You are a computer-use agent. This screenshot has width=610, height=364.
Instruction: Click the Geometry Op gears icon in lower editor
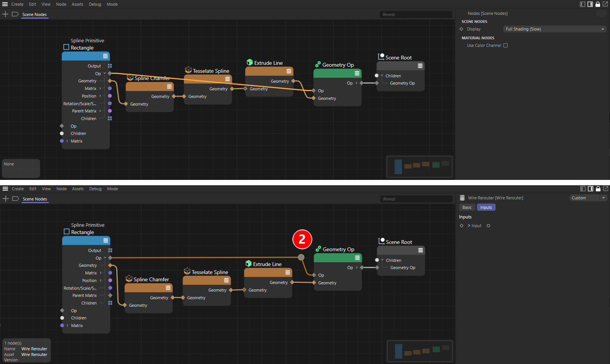pos(318,249)
